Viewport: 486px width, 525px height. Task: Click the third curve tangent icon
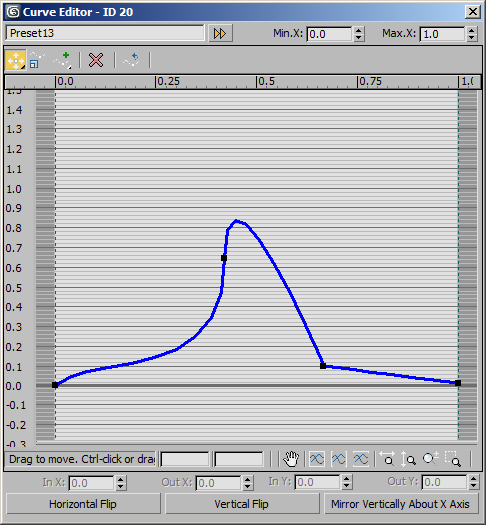click(x=361, y=459)
